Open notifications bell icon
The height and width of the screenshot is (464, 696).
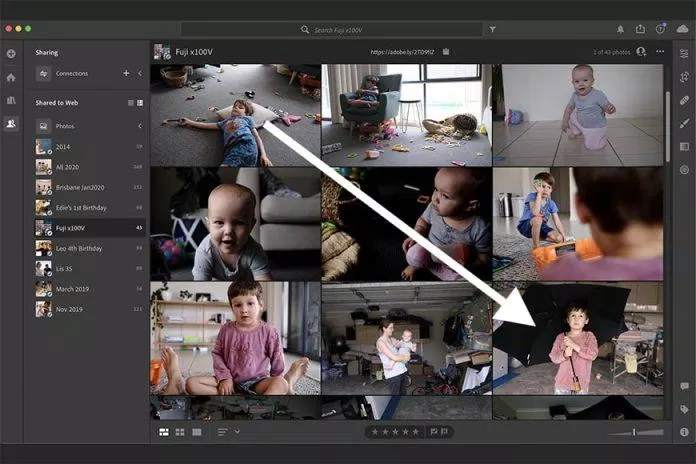620,29
